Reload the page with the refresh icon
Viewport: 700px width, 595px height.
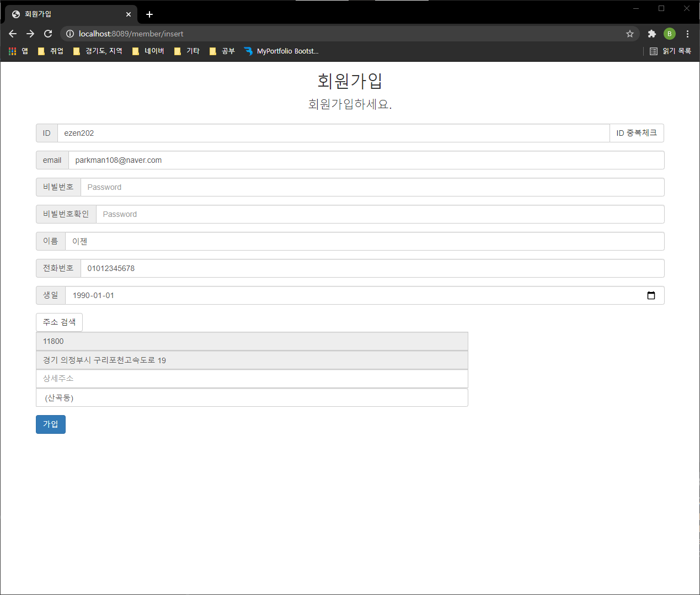pyautogui.click(x=47, y=34)
